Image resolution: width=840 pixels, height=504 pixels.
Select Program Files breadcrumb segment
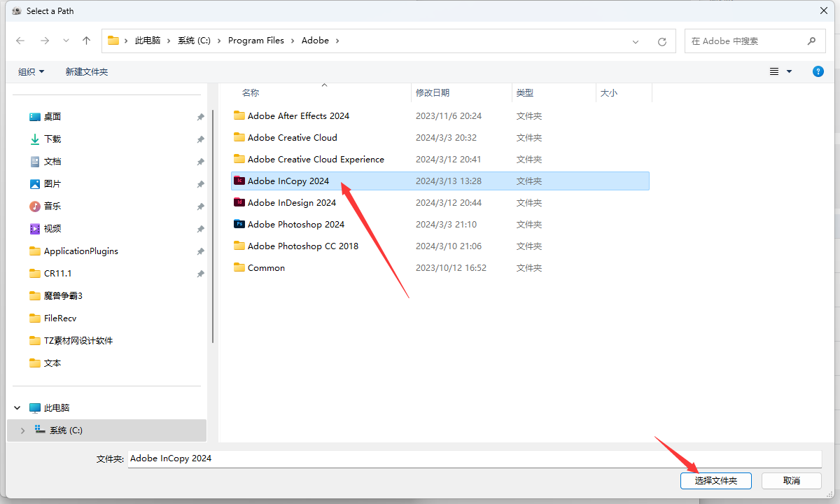pyautogui.click(x=256, y=41)
